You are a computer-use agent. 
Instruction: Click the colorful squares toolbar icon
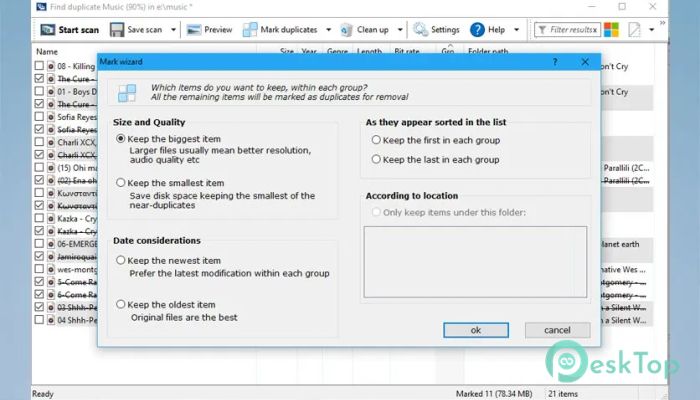[611, 29]
